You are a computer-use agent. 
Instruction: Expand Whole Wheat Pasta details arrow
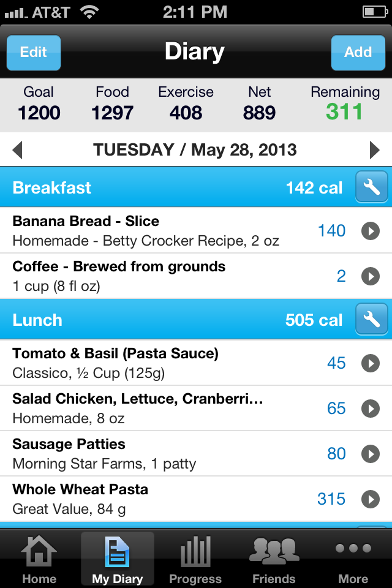tap(371, 499)
